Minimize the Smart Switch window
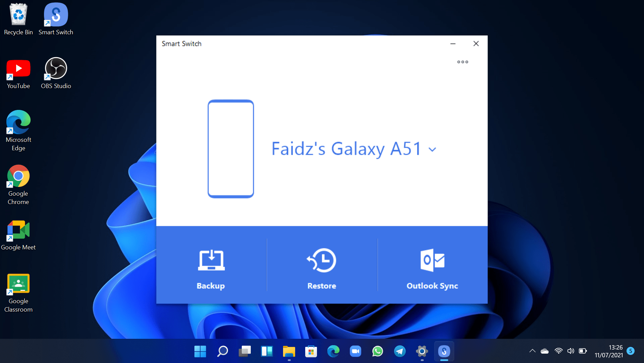644x363 pixels. tap(453, 44)
